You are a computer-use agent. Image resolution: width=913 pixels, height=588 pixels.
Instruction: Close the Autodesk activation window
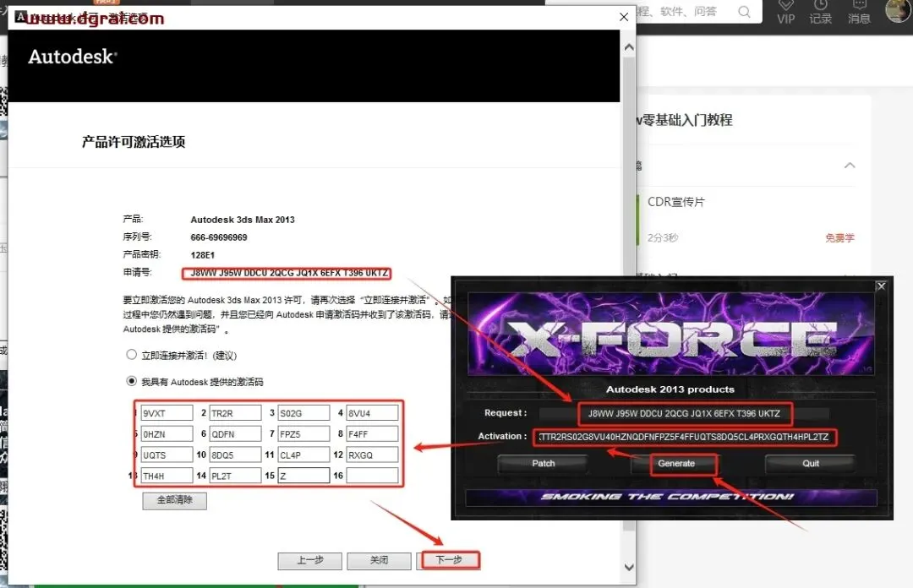[624, 17]
